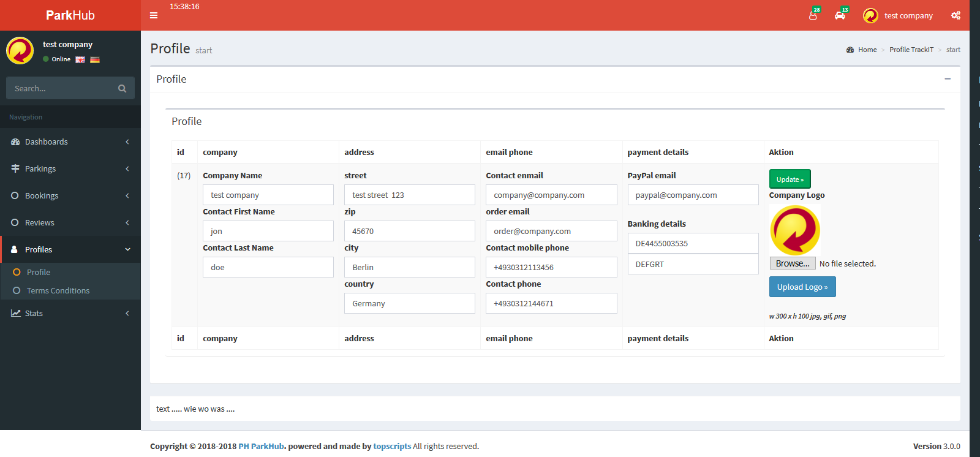Click the Stats chart icon
This screenshot has height=457, width=980.
click(16, 313)
